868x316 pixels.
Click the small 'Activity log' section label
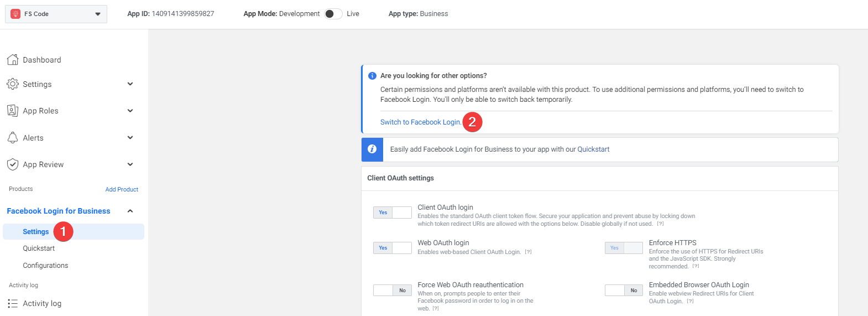(x=23, y=286)
